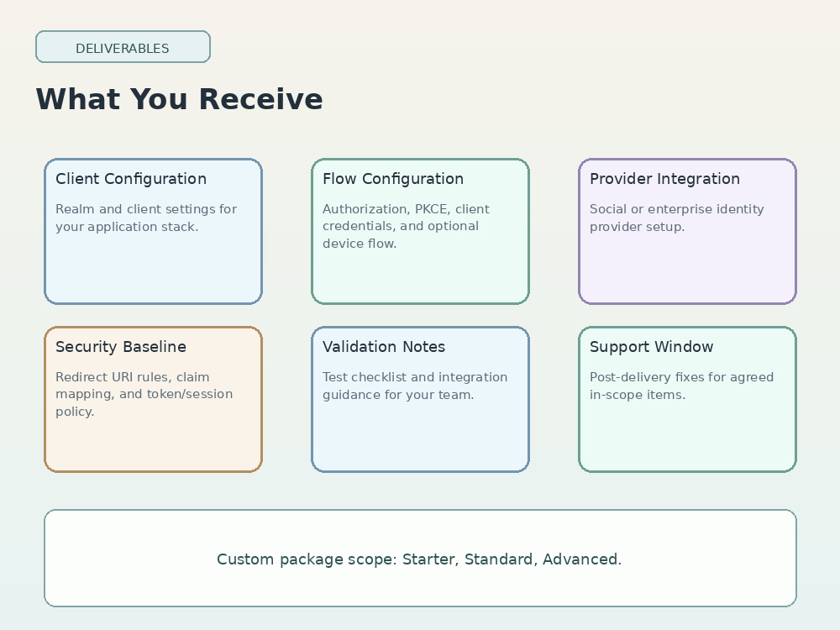Open the Client Configuration card title
Screen dimensions: 840x630
[x=131, y=179]
